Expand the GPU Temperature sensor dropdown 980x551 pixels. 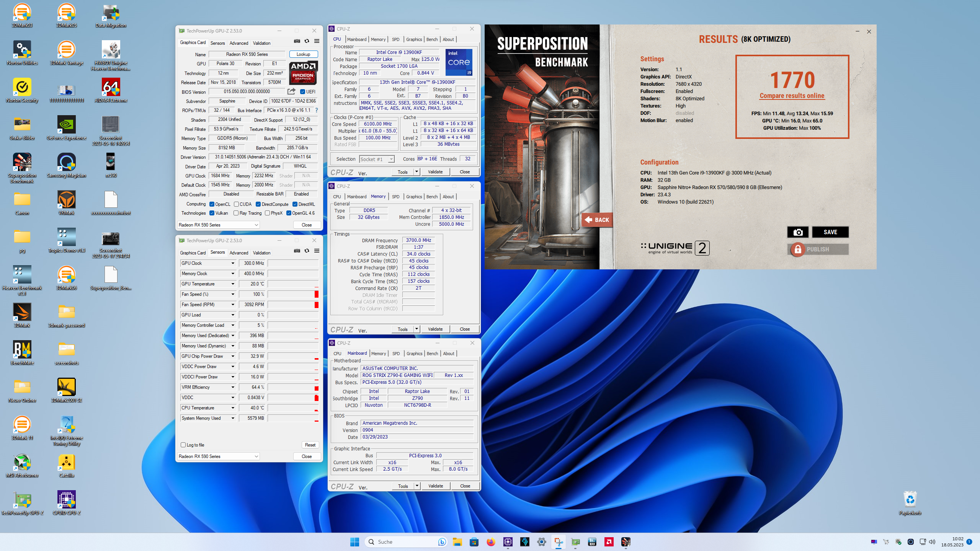[232, 284]
